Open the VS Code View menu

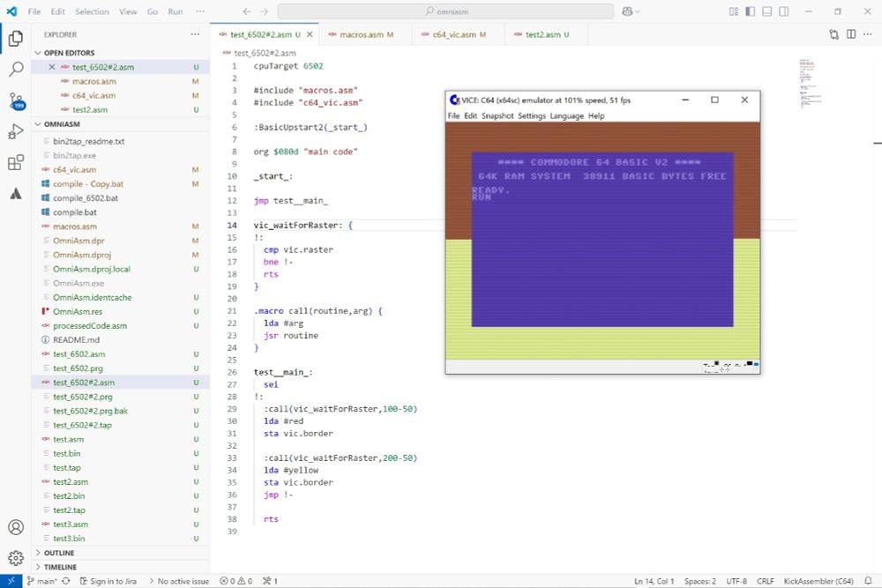(x=128, y=11)
